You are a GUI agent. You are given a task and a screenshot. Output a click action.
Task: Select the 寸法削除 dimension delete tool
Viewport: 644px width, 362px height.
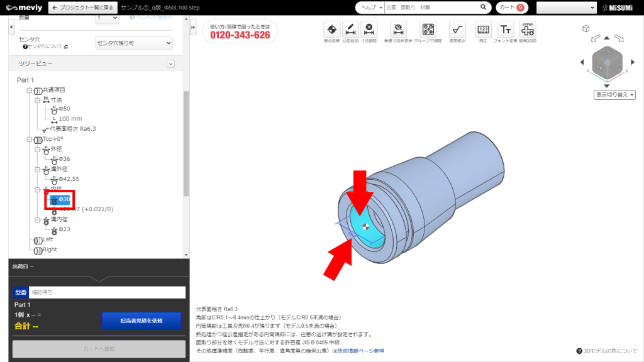click(x=369, y=30)
